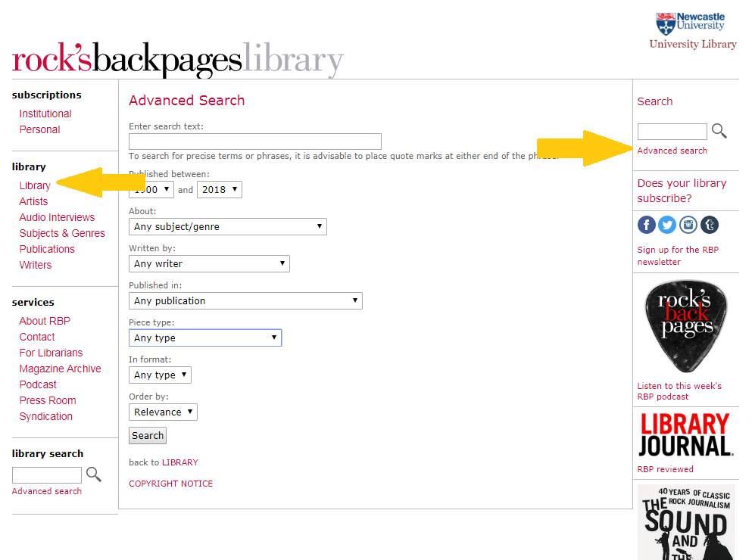Viewport: 752px width, 560px height.
Task: Expand the Published in publication dropdown
Action: [x=245, y=300]
